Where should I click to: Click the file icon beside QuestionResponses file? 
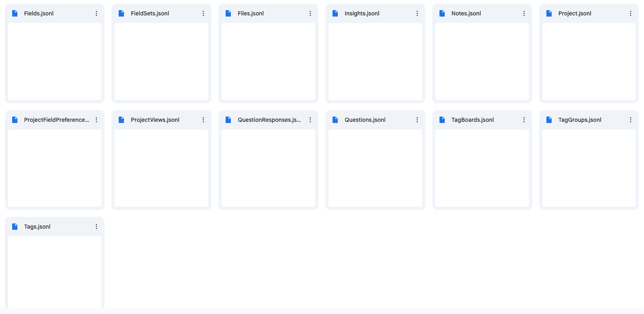tap(228, 120)
